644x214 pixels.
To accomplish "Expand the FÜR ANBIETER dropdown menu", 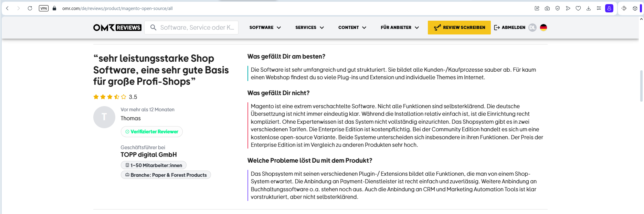I will (400, 28).
